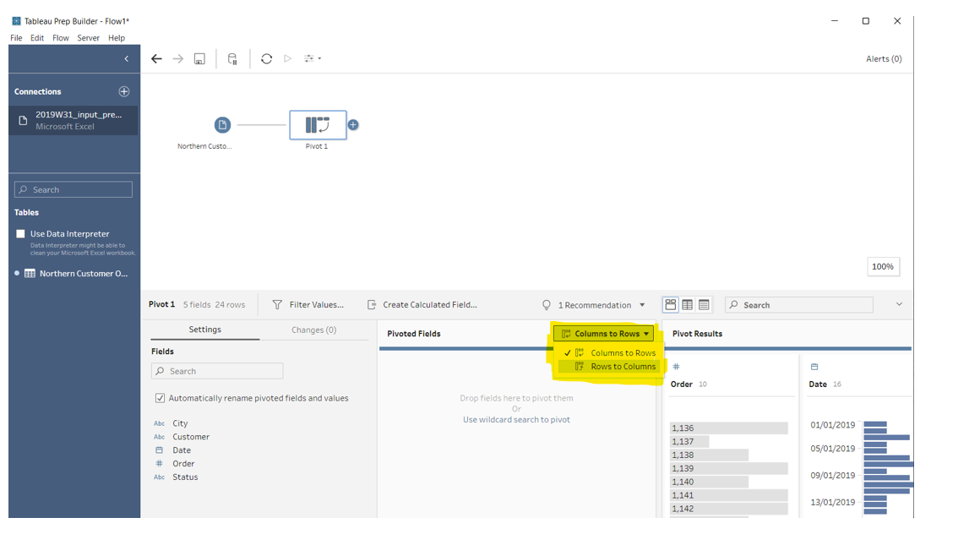Choose Rows to Columns menu option
The height and width of the screenshot is (556, 980).
point(609,367)
